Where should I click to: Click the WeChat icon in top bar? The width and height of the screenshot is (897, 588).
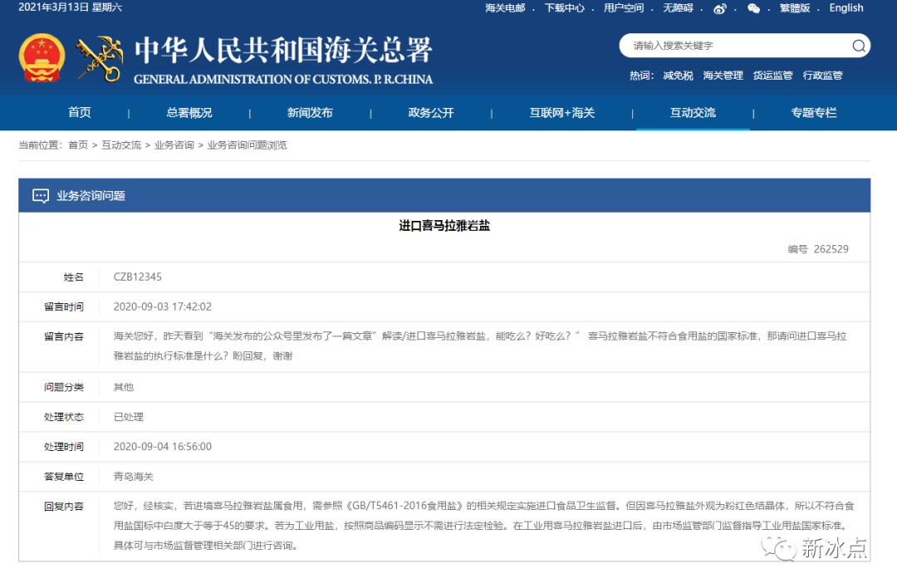[753, 8]
